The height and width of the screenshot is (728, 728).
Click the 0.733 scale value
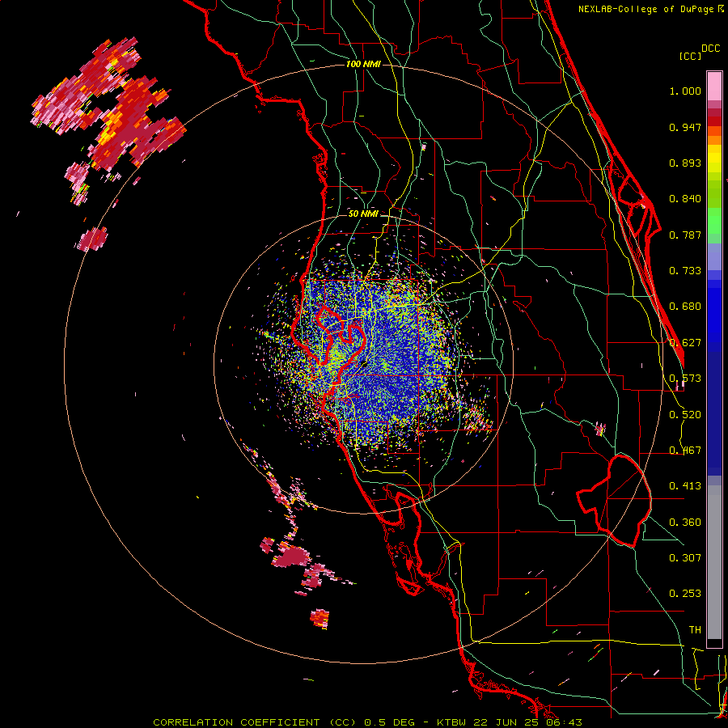click(x=685, y=271)
